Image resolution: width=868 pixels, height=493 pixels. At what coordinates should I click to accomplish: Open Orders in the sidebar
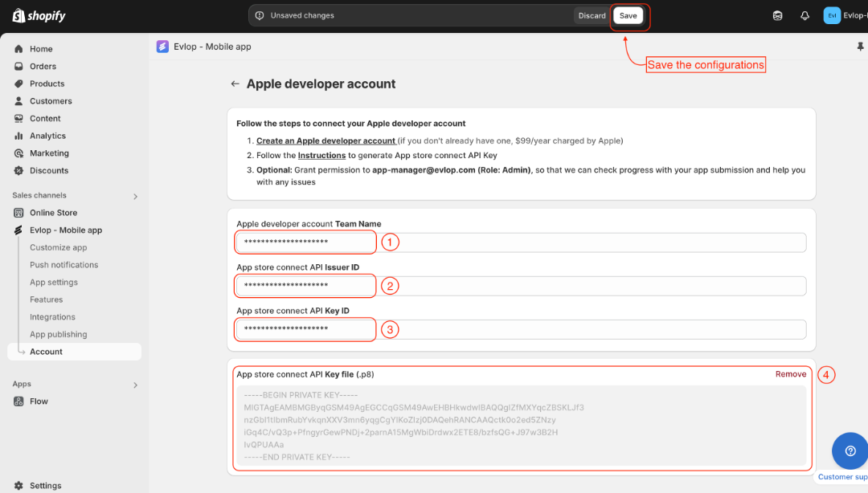[43, 67]
